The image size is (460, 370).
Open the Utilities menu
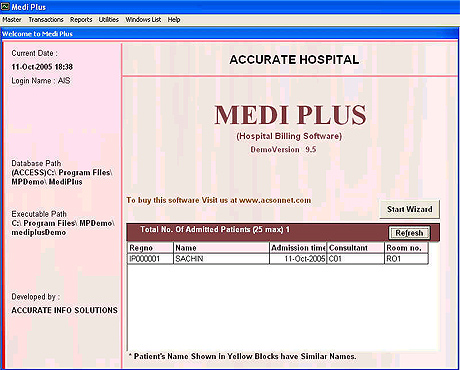(x=109, y=20)
